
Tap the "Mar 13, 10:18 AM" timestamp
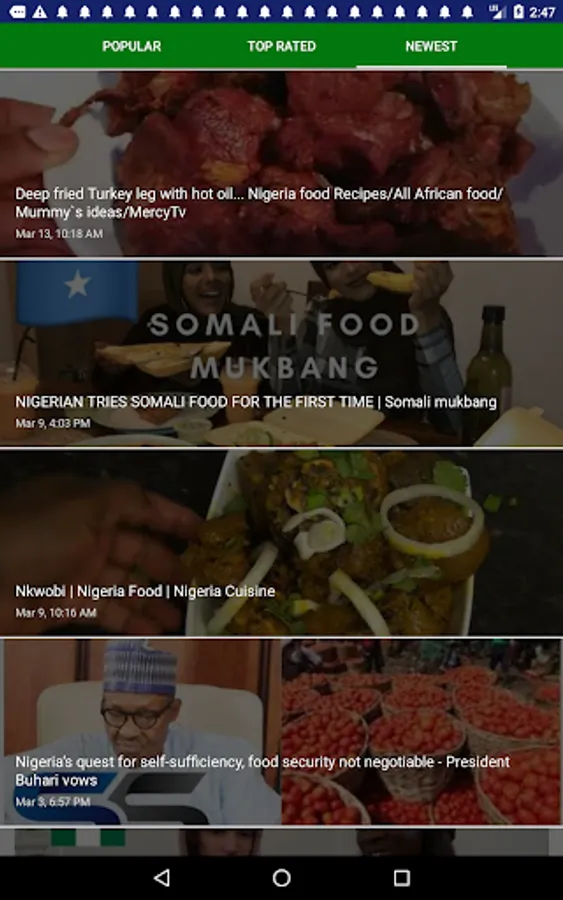tap(59, 234)
